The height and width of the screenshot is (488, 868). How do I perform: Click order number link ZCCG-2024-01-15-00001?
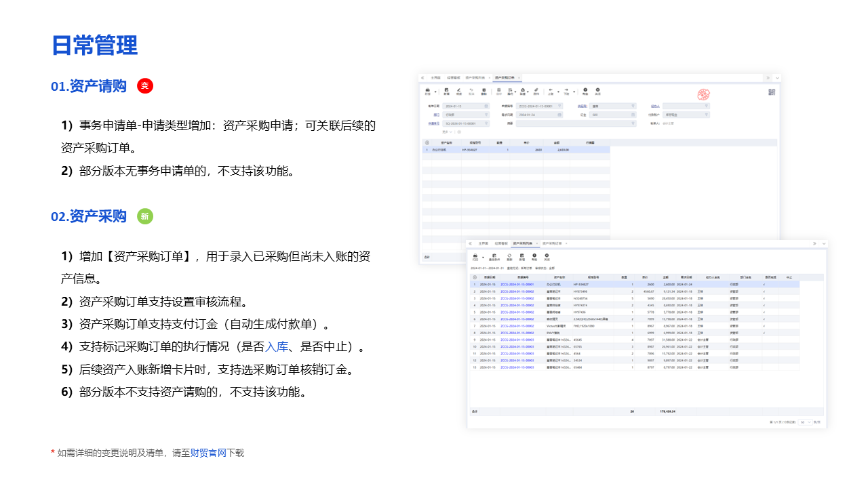[x=517, y=284]
